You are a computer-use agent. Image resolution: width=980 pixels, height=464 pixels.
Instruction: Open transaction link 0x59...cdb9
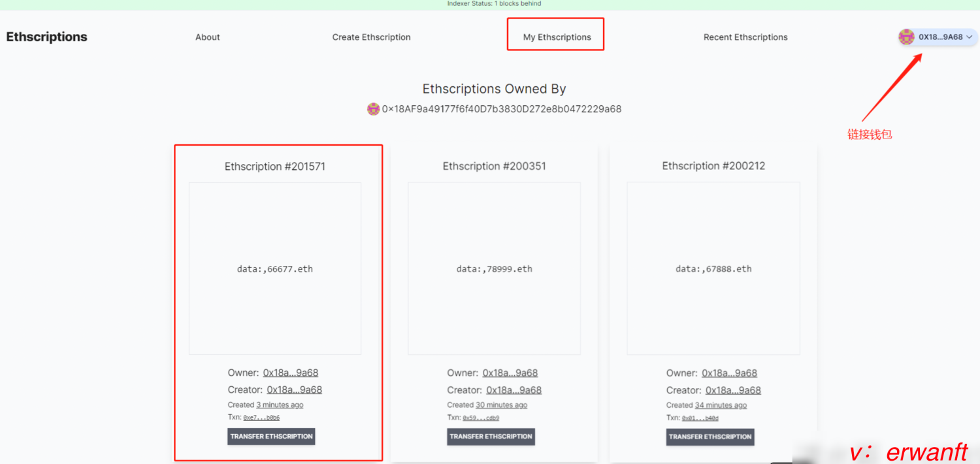(481, 418)
